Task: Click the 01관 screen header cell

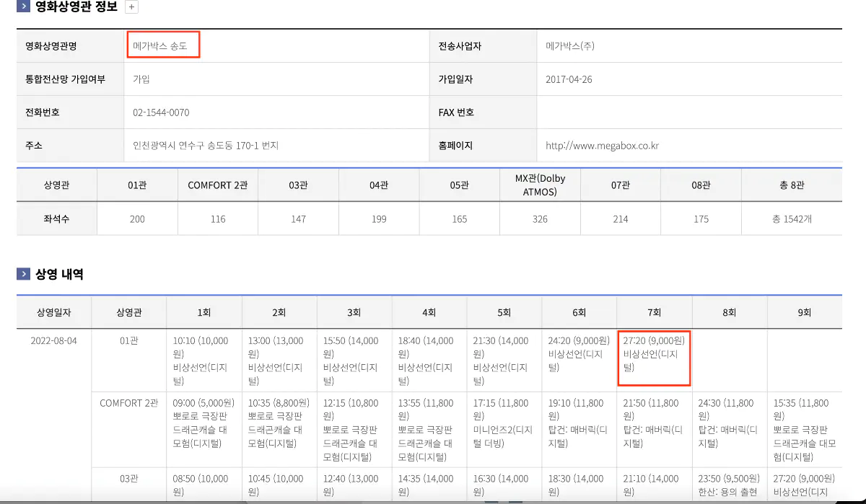Action: coord(136,185)
